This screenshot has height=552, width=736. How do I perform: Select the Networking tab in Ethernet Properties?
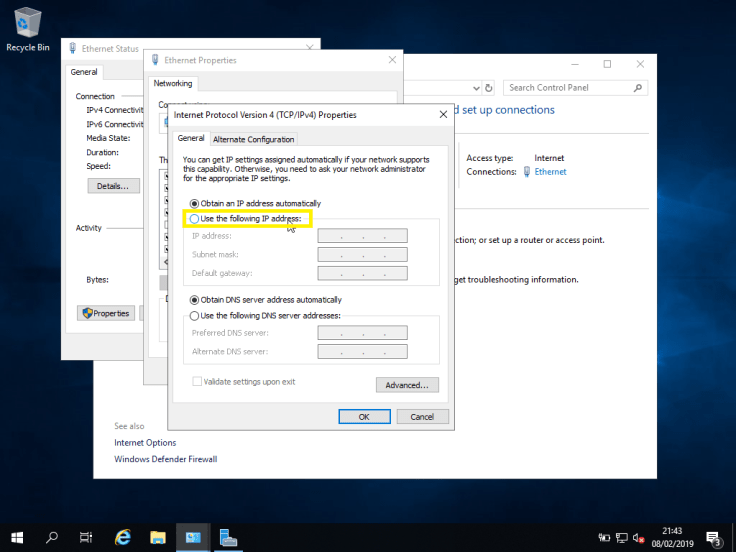(x=173, y=84)
